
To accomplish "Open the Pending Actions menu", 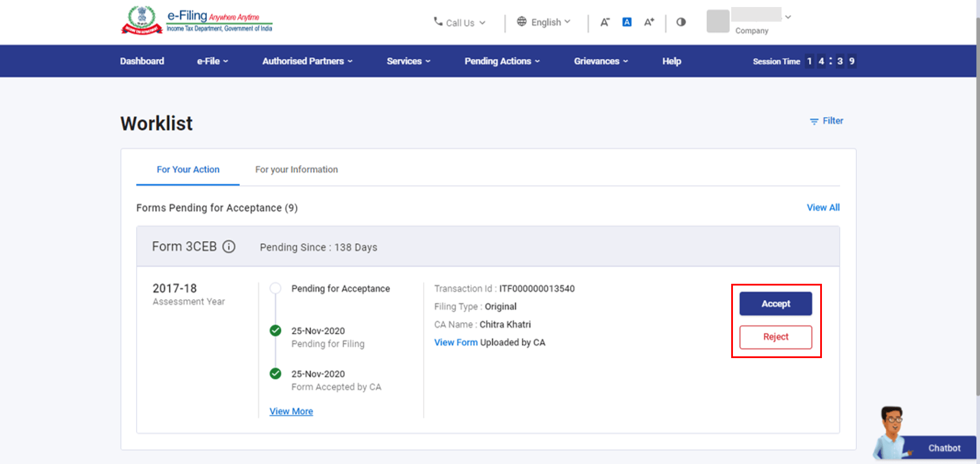I will coord(502,61).
